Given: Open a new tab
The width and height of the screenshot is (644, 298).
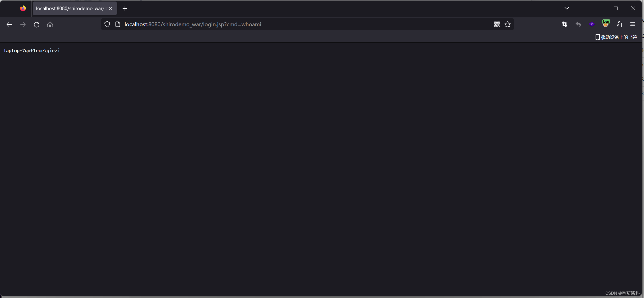Looking at the screenshot, I should click(125, 9).
